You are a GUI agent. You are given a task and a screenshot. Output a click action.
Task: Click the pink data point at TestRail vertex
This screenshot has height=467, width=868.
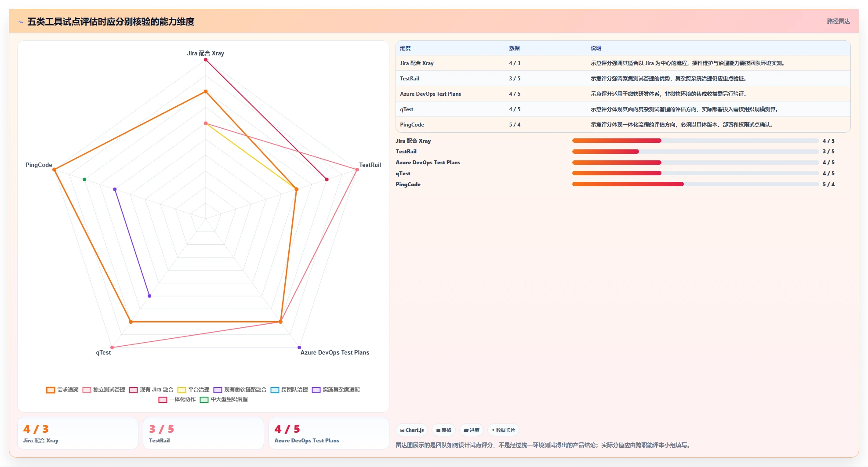coord(357,170)
